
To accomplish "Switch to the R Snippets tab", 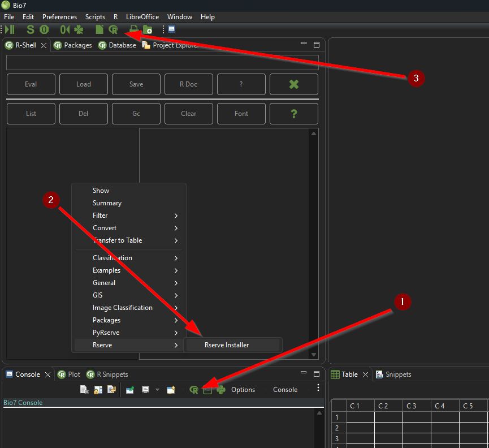I will click(x=107, y=374).
